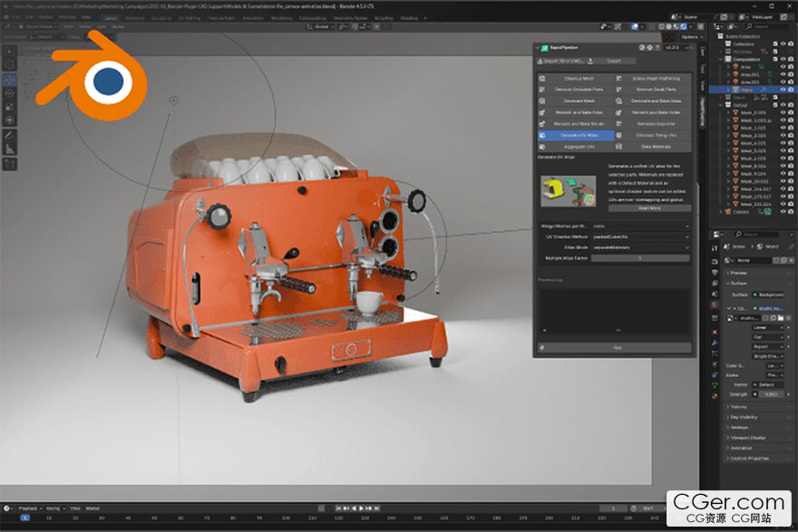Click the Read More button

(649, 208)
